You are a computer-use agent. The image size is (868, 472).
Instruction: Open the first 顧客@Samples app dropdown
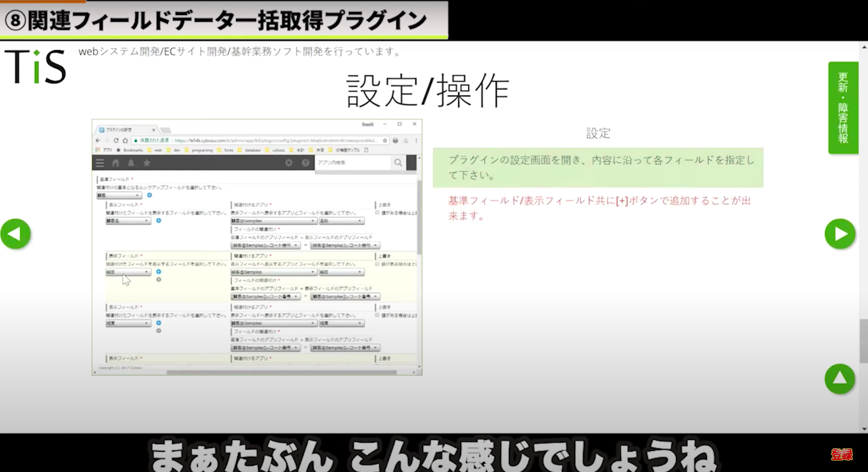(273, 221)
